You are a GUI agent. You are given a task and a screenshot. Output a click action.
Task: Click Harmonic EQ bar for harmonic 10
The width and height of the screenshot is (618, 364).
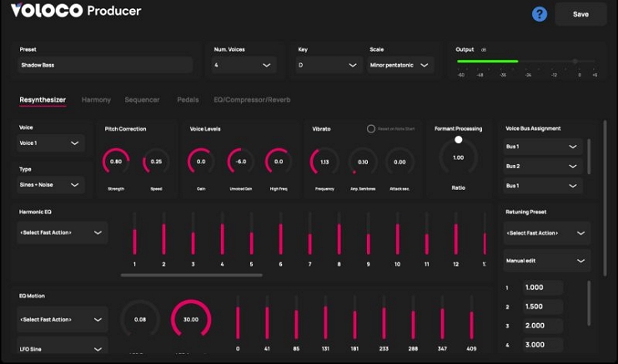coord(397,234)
